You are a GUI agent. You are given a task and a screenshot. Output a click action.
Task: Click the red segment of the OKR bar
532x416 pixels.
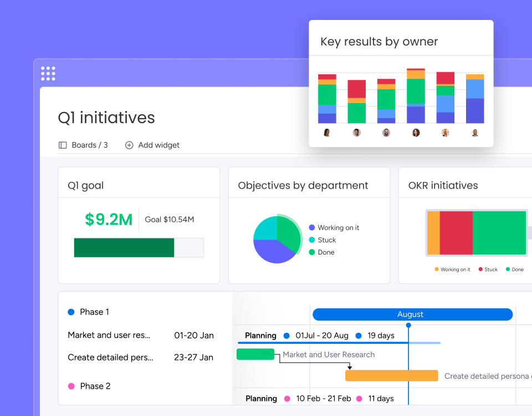coord(456,233)
